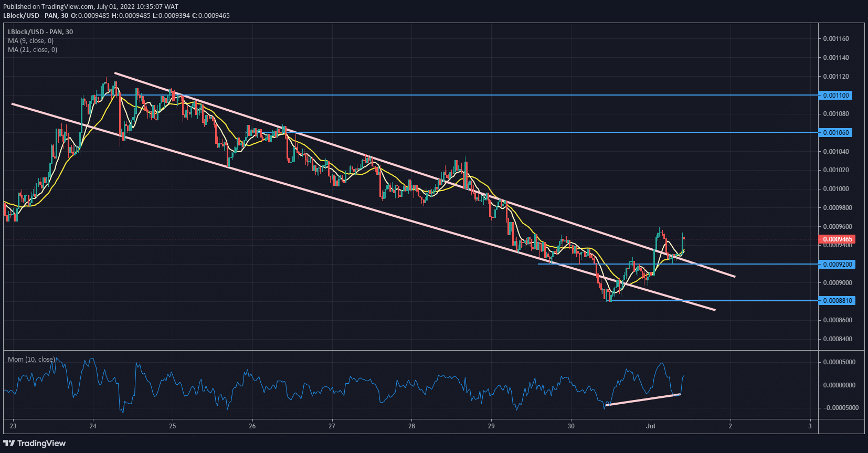Click the pink divergence trendline on momentum panel
The image size is (868, 453).
643,399
